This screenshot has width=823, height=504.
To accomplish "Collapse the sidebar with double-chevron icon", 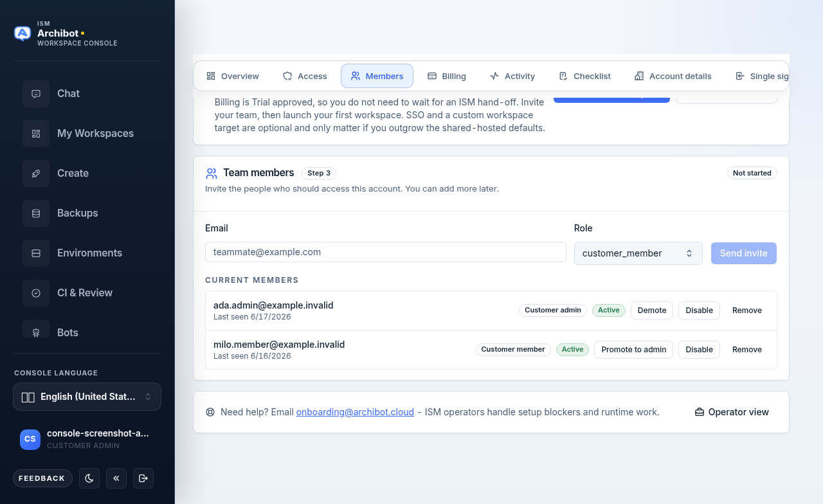I will point(116,478).
